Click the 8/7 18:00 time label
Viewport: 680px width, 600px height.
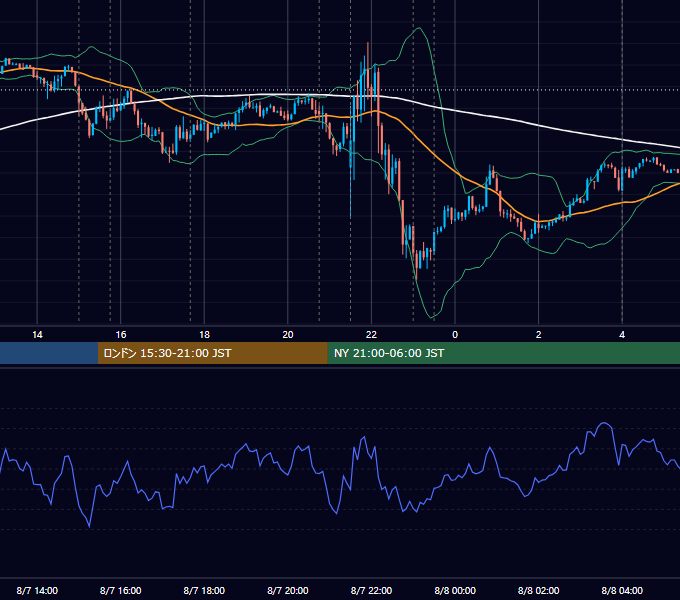pyautogui.click(x=204, y=590)
